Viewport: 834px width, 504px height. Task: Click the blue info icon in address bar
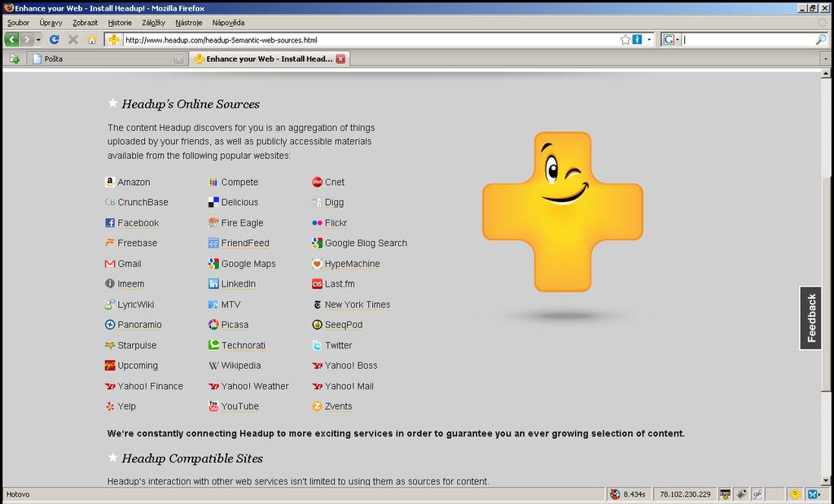tap(637, 39)
